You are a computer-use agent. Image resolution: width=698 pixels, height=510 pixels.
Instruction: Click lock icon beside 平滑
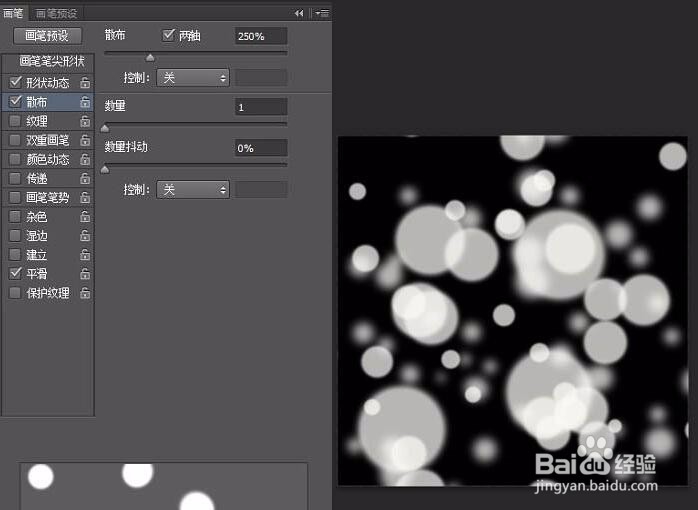[x=85, y=274]
